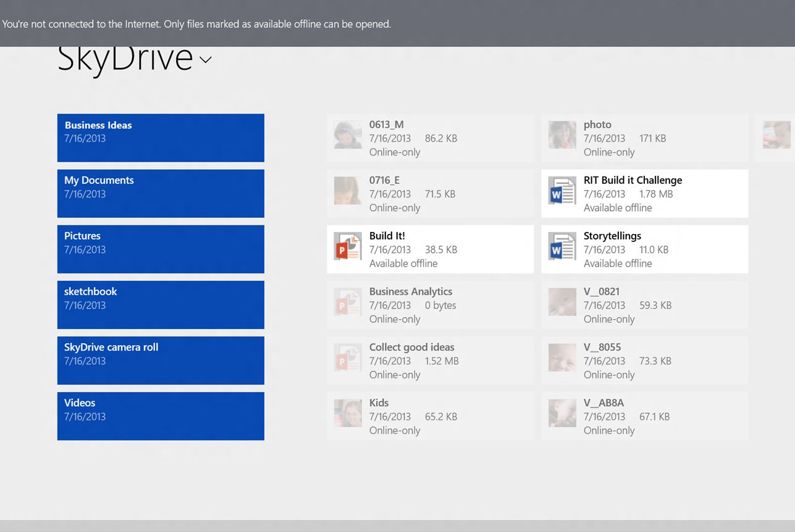Click Online-only status under Business Analytics
Image resolution: width=795 pixels, height=532 pixels.
point(395,319)
